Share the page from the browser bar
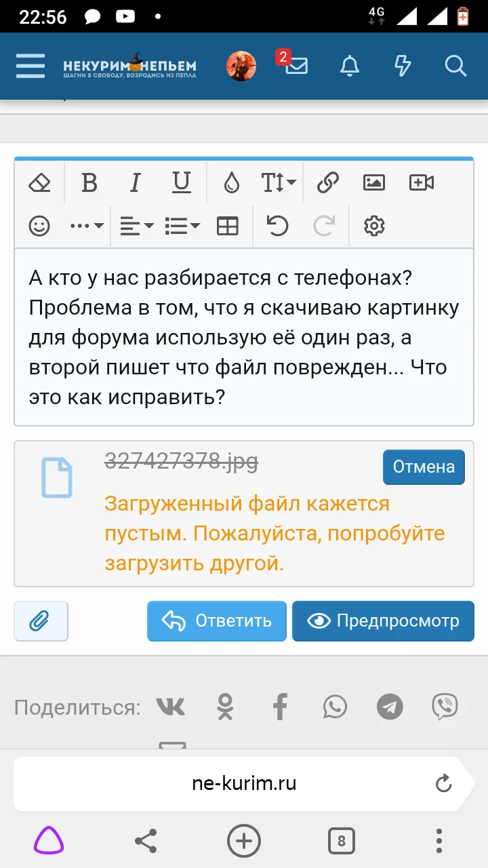488x868 pixels. pyautogui.click(x=146, y=842)
